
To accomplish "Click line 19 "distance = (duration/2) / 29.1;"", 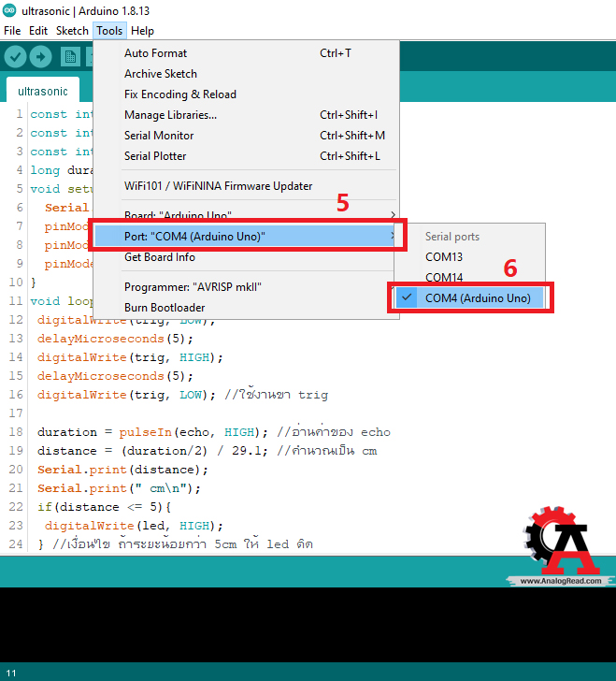I will coord(152,451).
